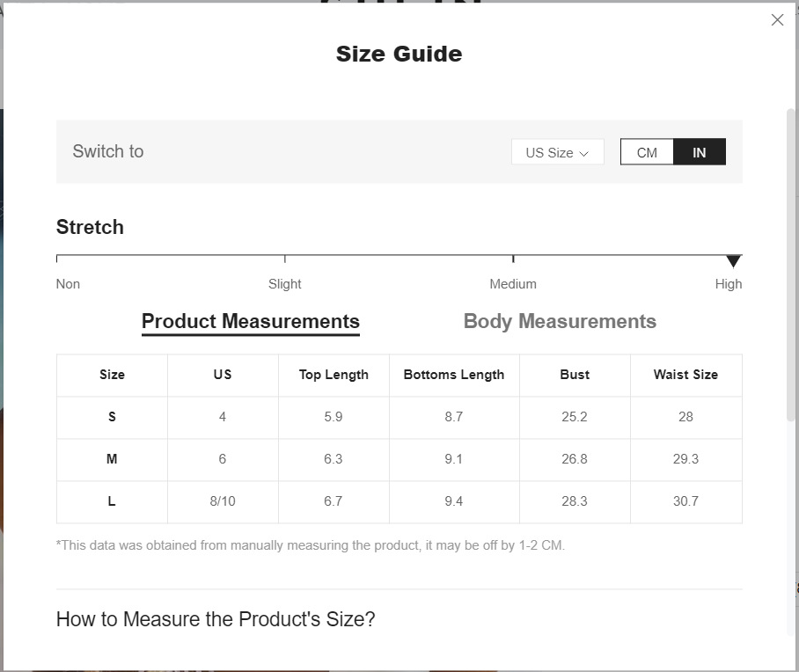The image size is (799, 672).
Task: Click the Top Length column header
Action: (334, 375)
